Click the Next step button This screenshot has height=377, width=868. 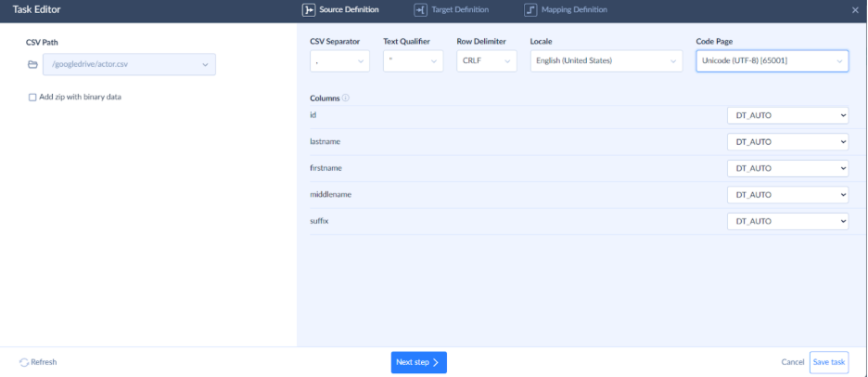pos(418,362)
